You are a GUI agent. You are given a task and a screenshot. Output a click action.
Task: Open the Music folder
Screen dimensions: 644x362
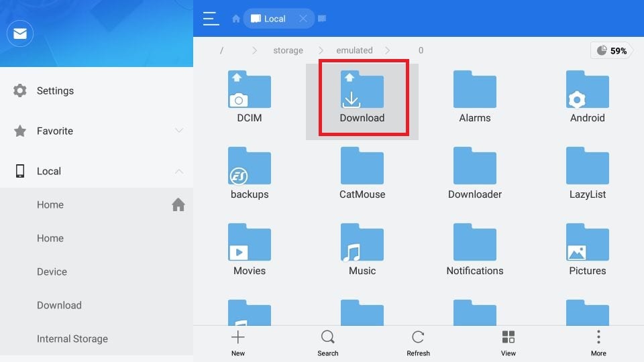[362, 249]
